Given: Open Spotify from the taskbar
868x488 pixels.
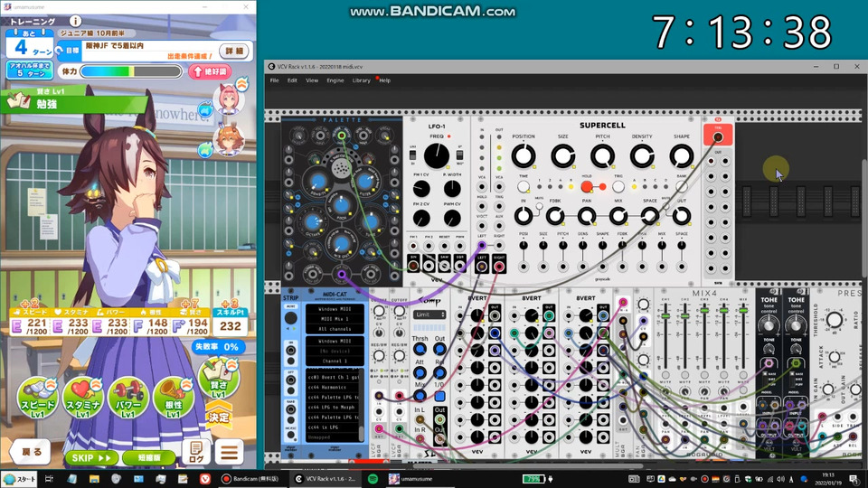Looking at the screenshot, I should (373, 479).
